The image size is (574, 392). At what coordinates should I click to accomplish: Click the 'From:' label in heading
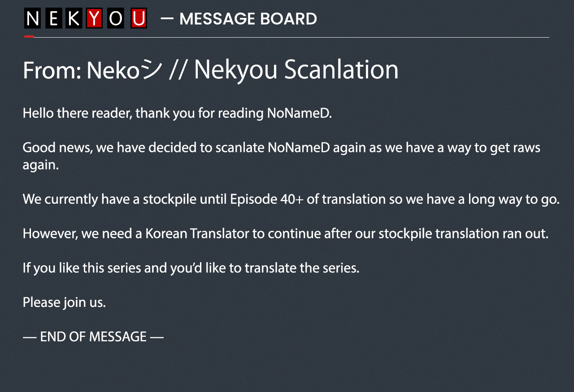point(52,70)
